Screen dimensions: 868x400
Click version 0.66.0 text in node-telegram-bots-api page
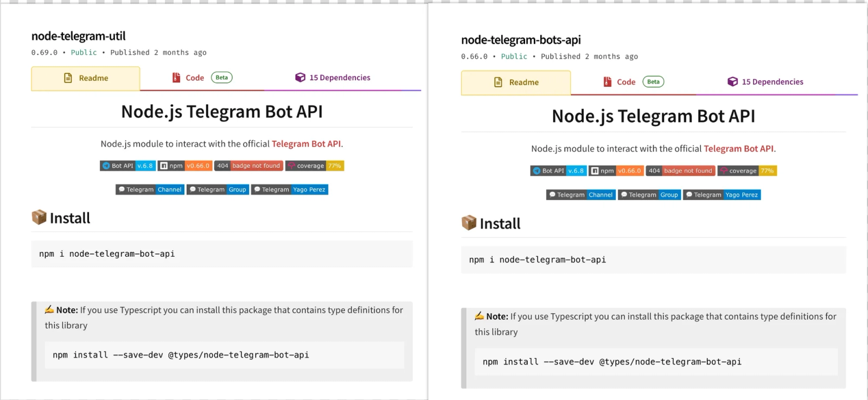[x=474, y=56]
